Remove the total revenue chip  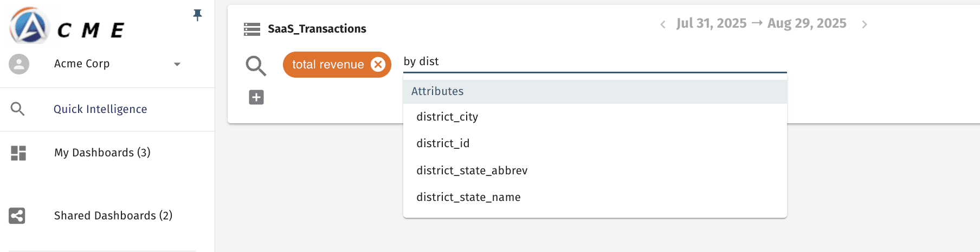pyautogui.click(x=378, y=65)
